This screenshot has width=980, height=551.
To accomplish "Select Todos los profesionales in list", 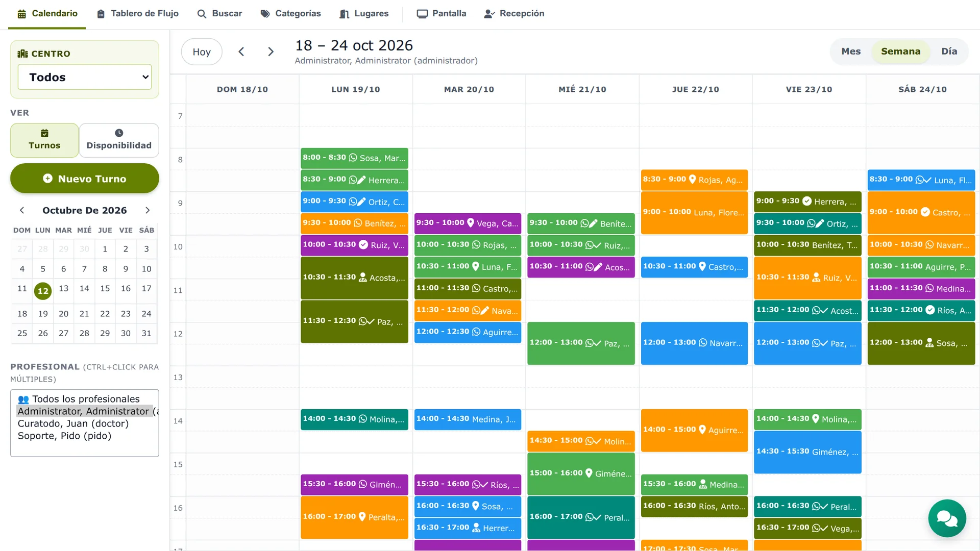I will coord(79,399).
